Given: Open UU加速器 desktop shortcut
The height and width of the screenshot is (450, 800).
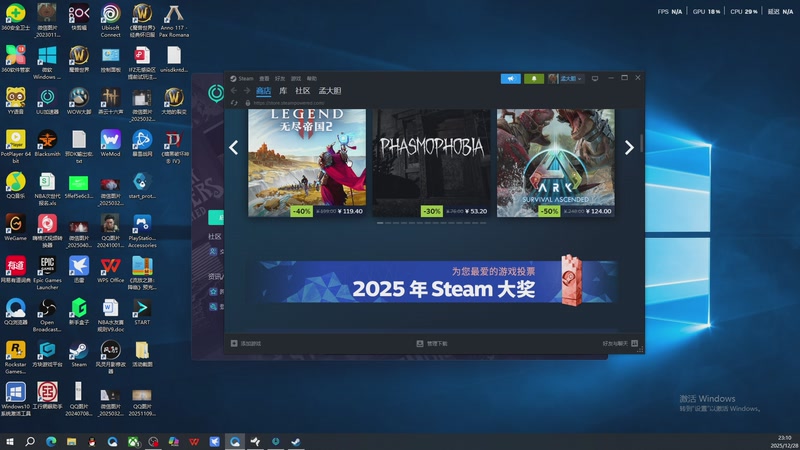Looking at the screenshot, I should coord(47,101).
